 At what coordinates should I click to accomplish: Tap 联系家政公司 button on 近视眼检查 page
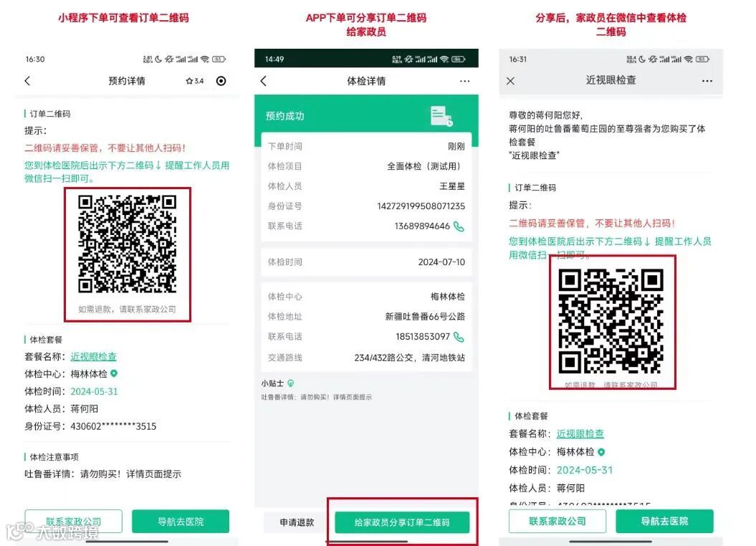tap(558, 521)
